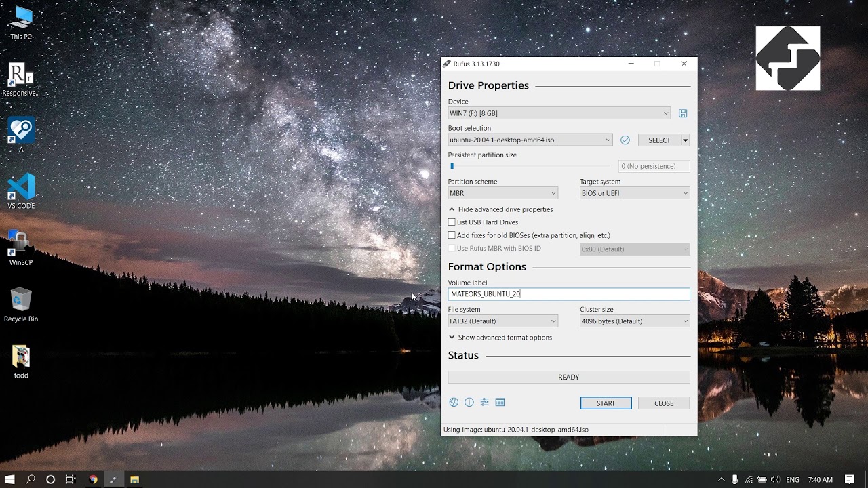Open the notification center icon
The width and height of the screenshot is (868, 488).
coord(850,479)
